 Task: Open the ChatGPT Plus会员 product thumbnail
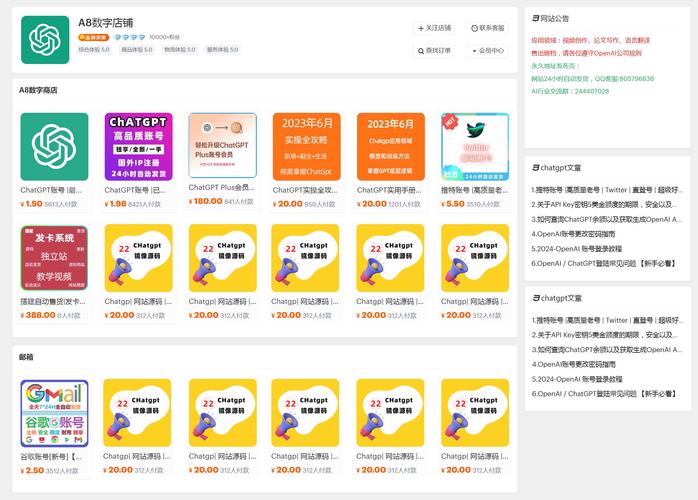coord(222,146)
